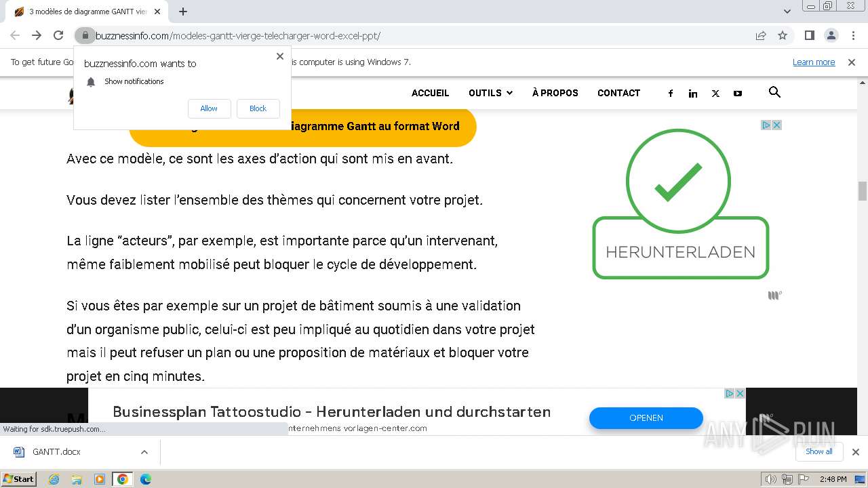Open the Chrome three-dot menu
This screenshot has width=868, height=488.
click(852, 36)
